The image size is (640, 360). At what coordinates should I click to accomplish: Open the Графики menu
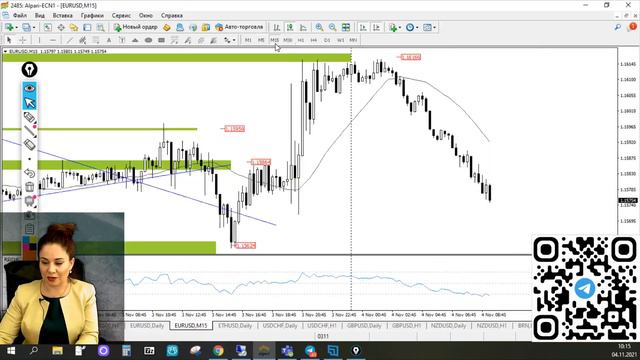click(92, 16)
